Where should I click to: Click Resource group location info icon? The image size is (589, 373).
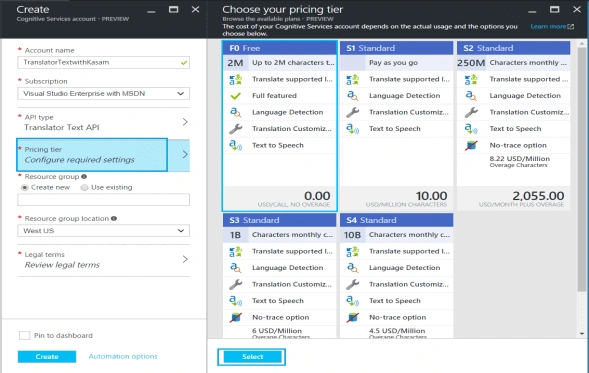click(x=114, y=219)
